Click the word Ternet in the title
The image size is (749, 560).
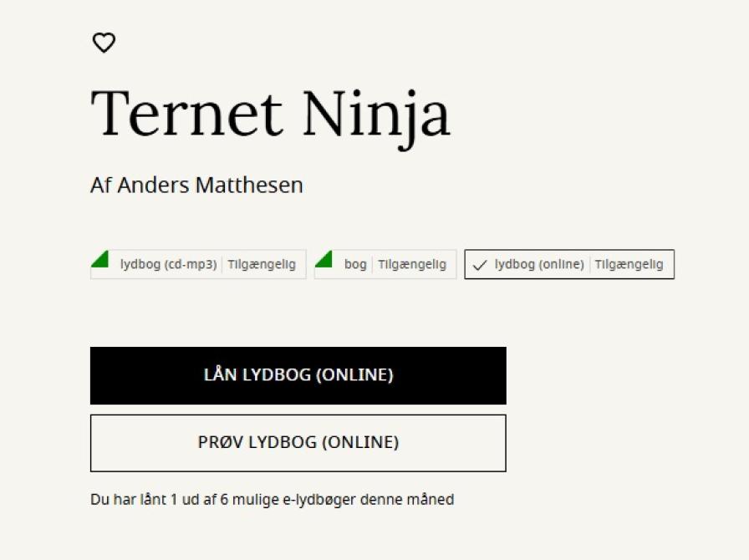point(186,114)
